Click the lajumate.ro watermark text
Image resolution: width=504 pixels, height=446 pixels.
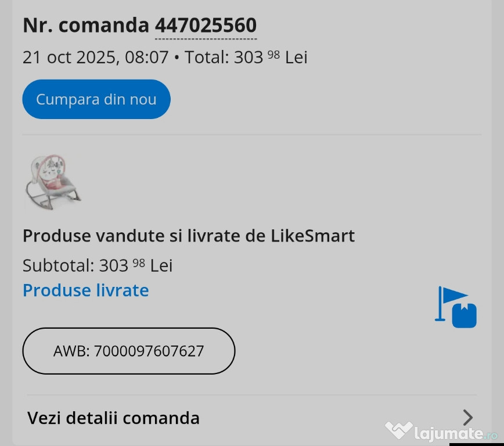pyautogui.click(x=456, y=433)
